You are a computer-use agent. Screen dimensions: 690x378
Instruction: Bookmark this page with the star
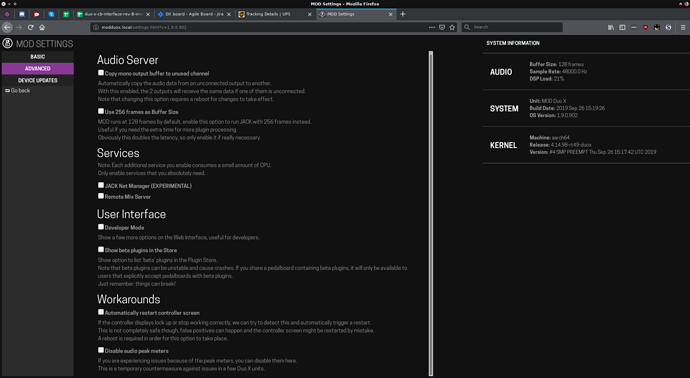(452, 27)
